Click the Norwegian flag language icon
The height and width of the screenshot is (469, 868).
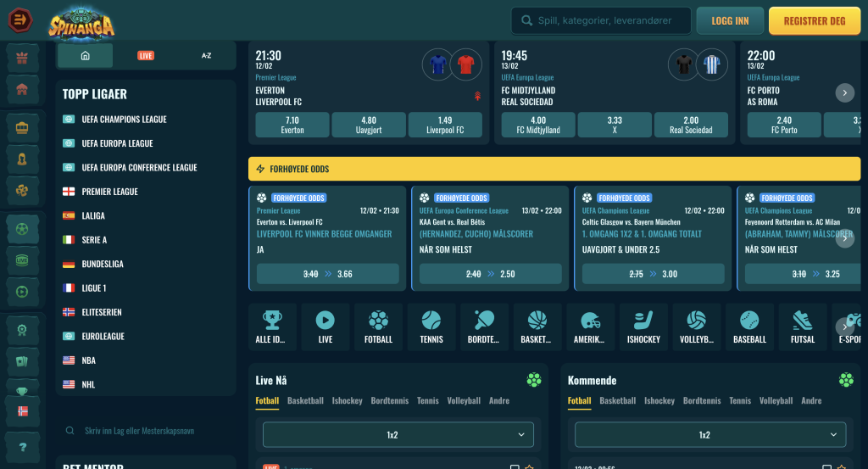[x=22, y=411]
